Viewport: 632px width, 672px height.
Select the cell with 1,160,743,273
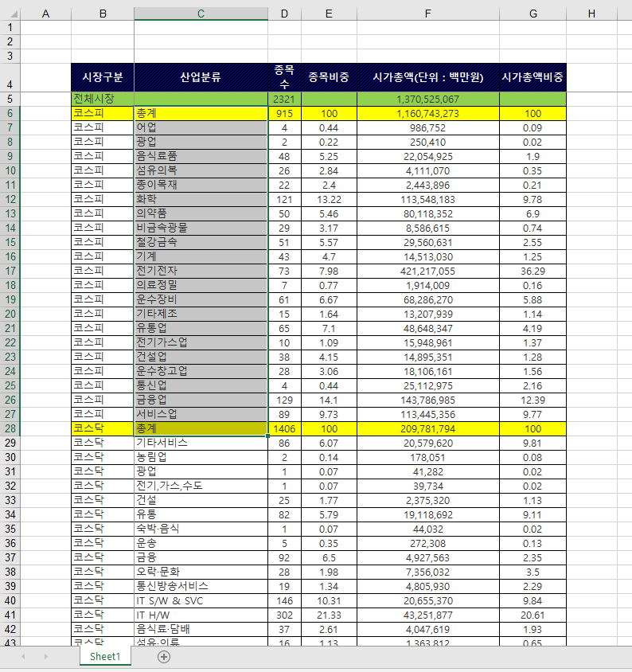point(427,114)
